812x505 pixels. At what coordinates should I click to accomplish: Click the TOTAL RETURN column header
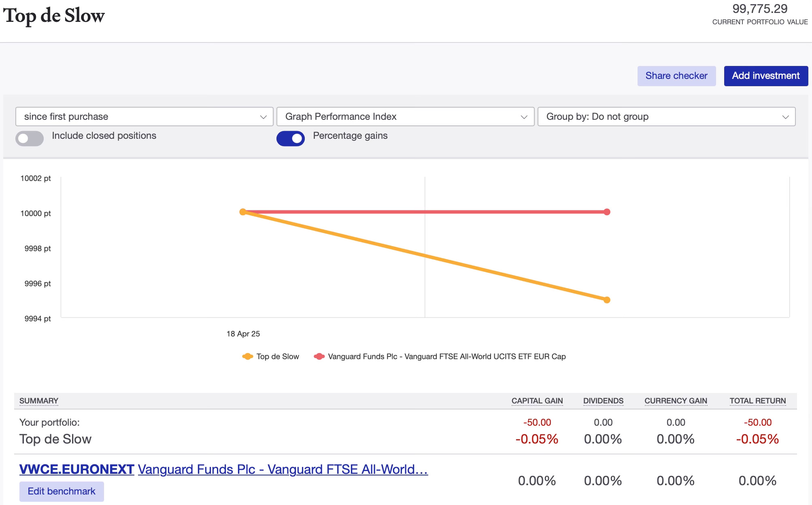pyautogui.click(x=758, y=401)
